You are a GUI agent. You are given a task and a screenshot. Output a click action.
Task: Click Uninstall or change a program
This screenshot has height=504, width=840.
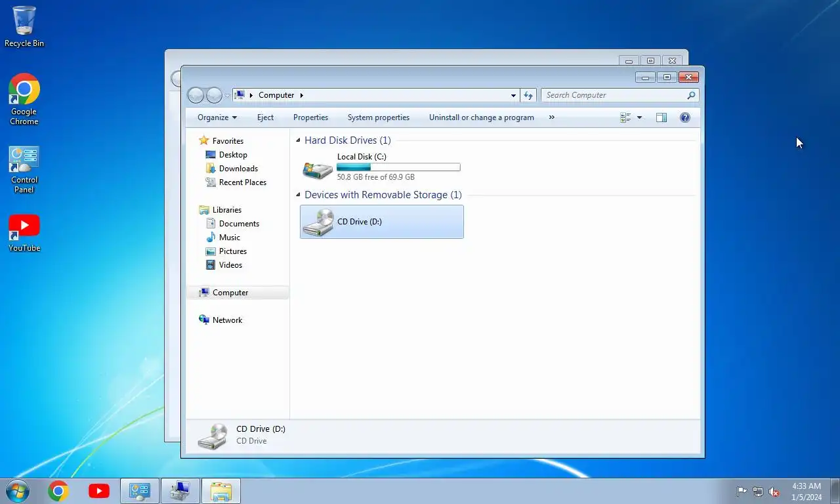(482, 117)
